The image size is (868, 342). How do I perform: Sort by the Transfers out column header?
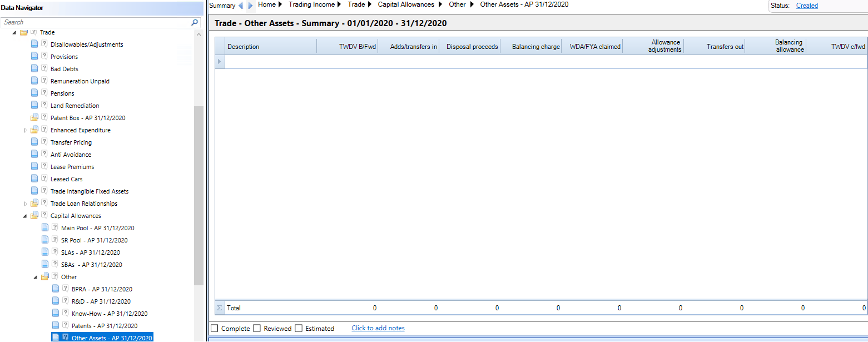pyautogui.click(x=715, y=47)
